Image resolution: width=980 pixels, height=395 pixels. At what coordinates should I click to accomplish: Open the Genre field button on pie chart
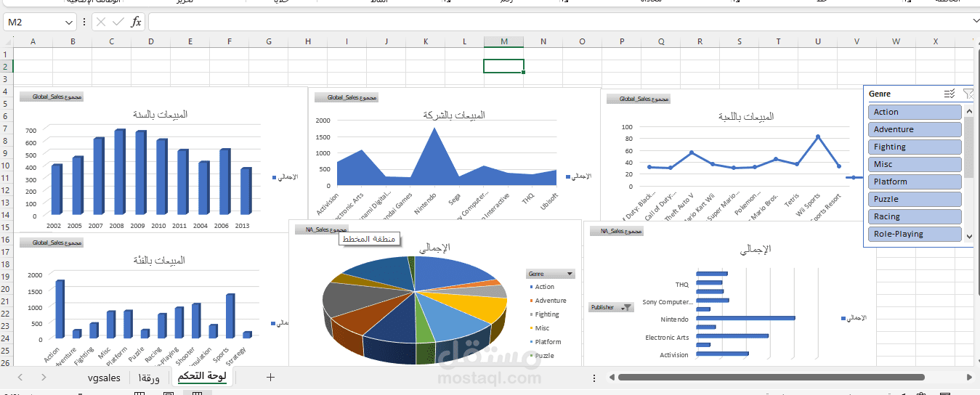coord(551,274)
